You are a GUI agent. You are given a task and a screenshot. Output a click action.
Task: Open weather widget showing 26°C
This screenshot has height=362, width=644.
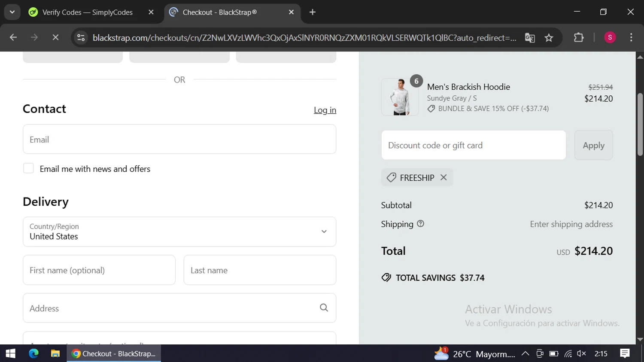[x=474, y=353]
